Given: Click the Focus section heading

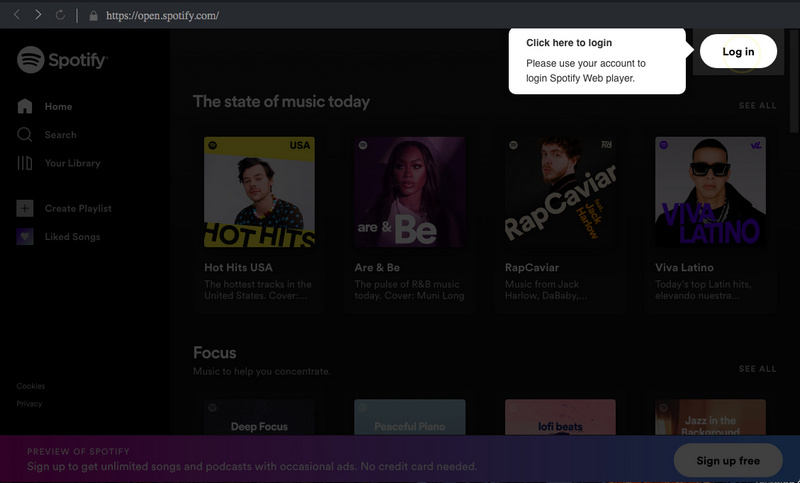Looking at the screenshot, I should (214, 352).
